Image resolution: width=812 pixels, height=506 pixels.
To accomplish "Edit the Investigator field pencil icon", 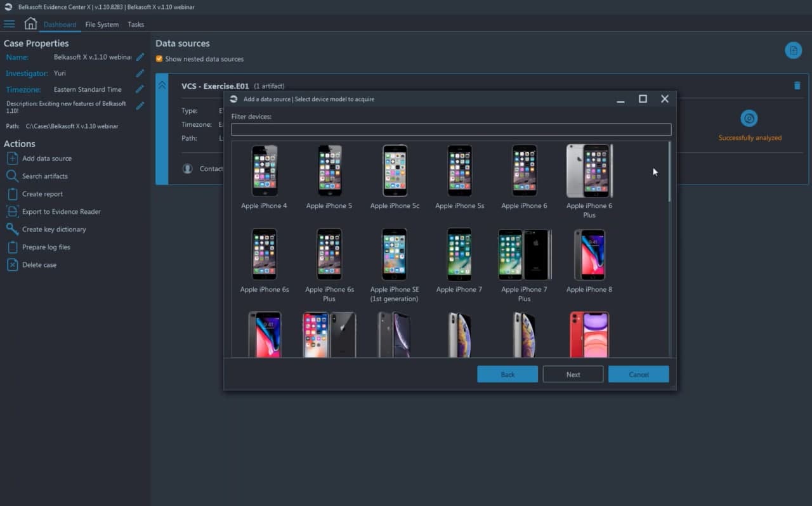I will (140, 74).
